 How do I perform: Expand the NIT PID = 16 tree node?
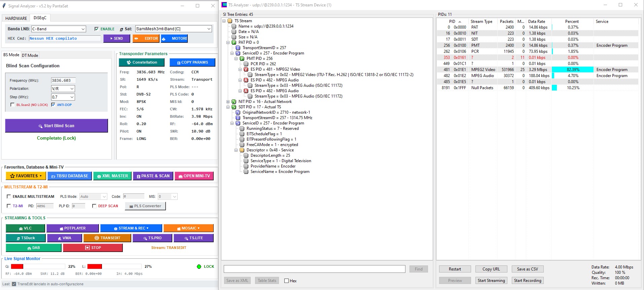pyautogui.click(x=228, y=102)
